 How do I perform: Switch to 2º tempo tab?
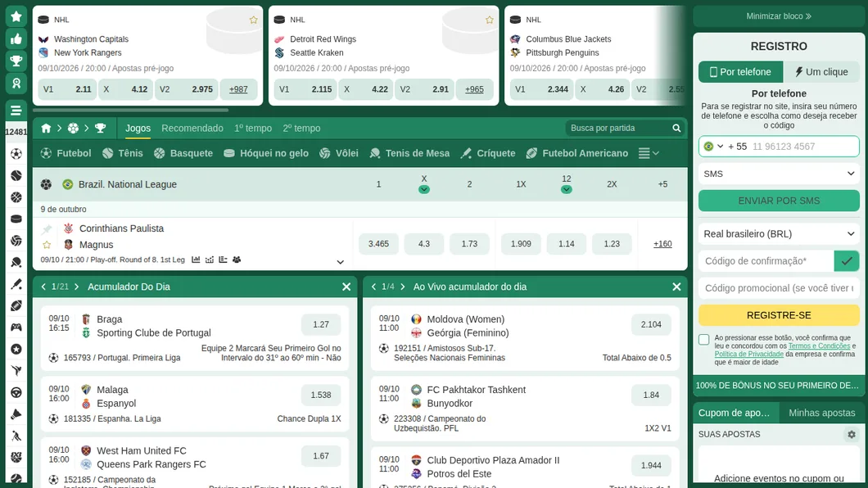(x=301, y=129)
